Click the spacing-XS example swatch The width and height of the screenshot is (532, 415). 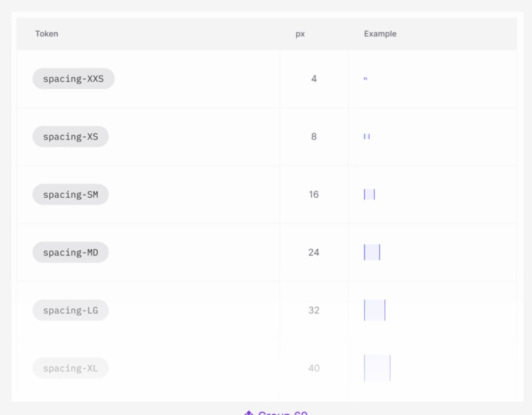[367, 137]
